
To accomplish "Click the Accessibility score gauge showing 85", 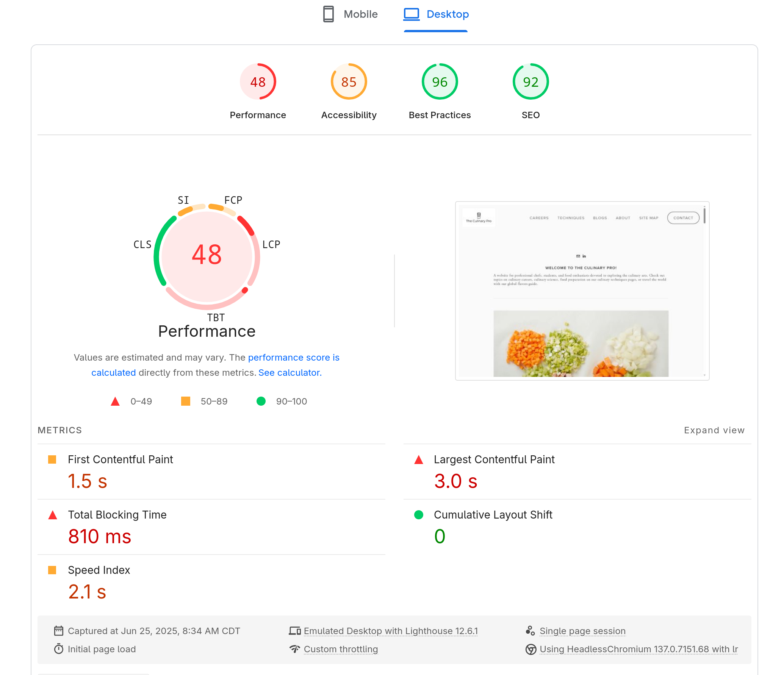I will 349,82.
